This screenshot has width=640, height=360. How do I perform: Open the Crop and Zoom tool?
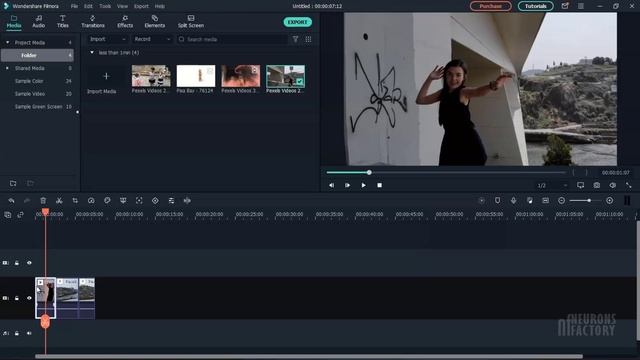(75, 200)
